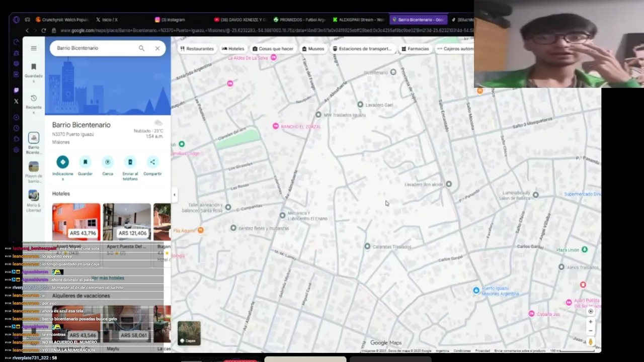The width and height of the screenshot is (644, 362).
Task: Reload the page with the refresh icon
Action: (44, 31)
